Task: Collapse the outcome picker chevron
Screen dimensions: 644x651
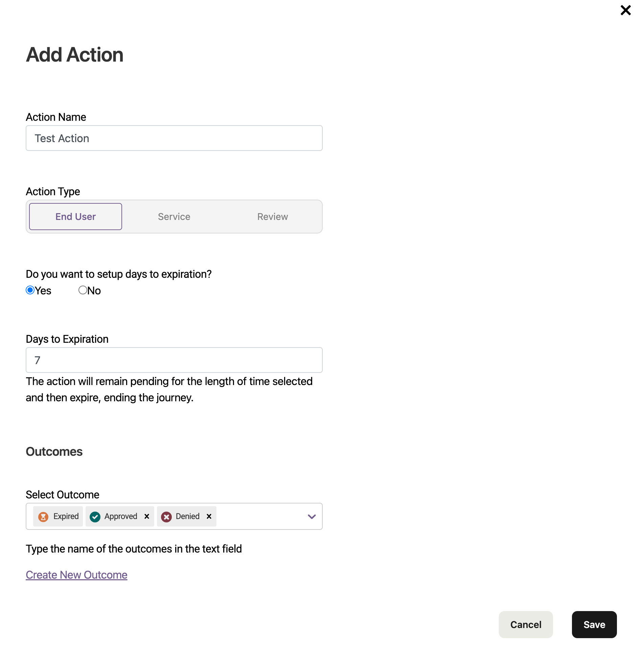Action: [311, 517]
